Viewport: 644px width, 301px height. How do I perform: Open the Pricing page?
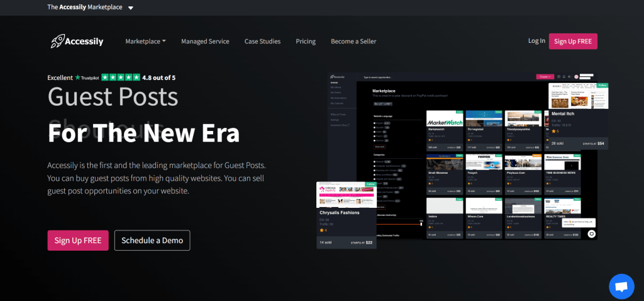click(306, 41)
